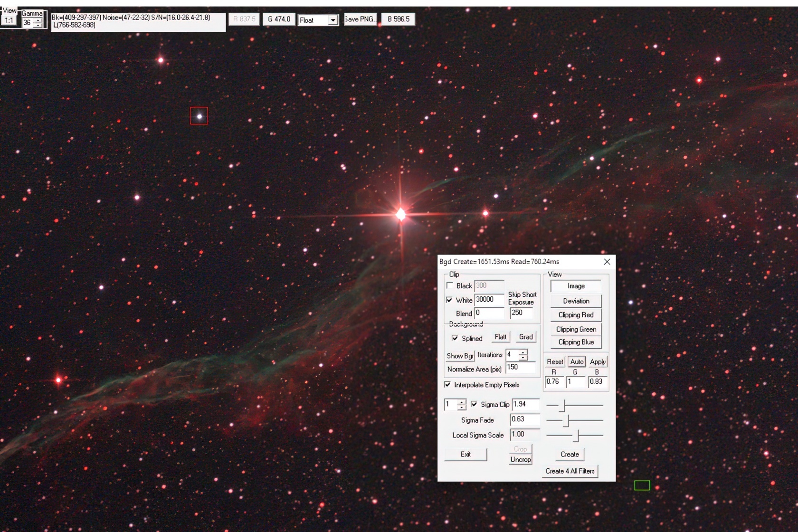Viewport: 798px width, 532px height.
Task: Click the Skip Short Exposure field (250)
Action: tap(522, 313)
